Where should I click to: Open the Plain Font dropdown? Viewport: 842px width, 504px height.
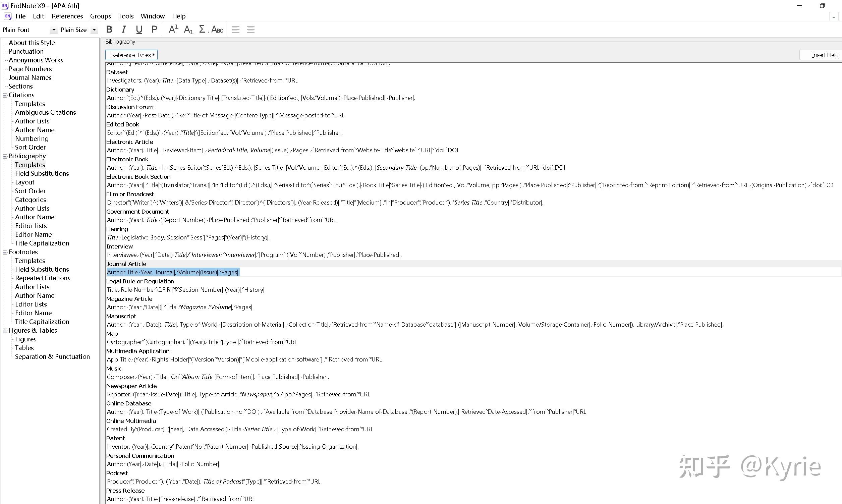coord(54,30)
